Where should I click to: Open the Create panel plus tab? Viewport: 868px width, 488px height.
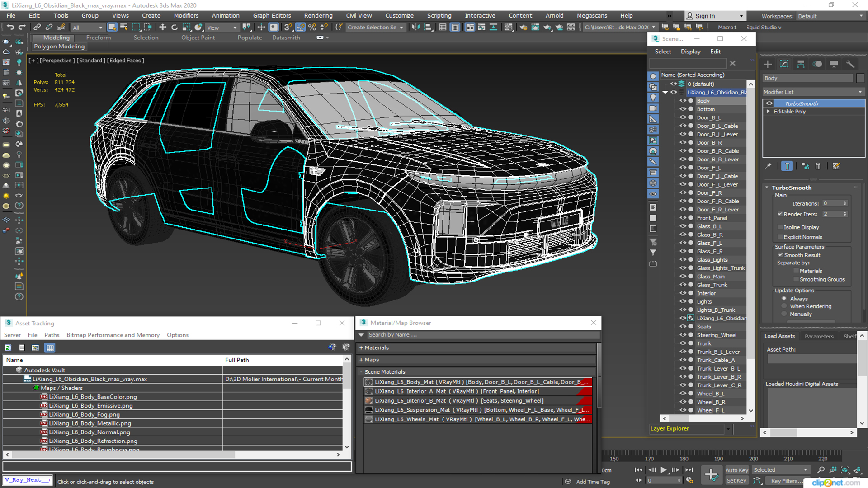coord(768,64)
